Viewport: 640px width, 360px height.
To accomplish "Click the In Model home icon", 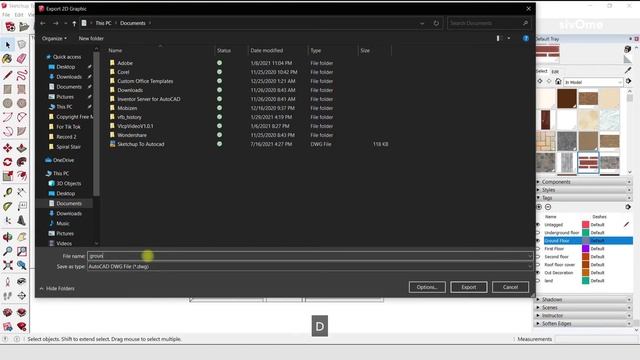I will coord(558,82).
